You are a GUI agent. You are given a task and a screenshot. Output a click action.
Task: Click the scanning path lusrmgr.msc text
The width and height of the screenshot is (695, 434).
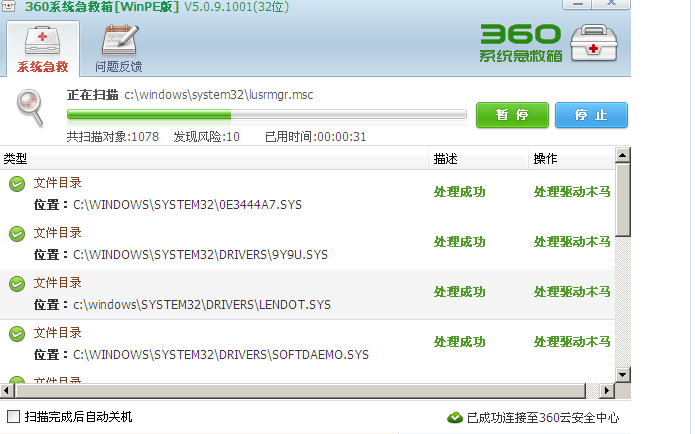pyautogui.click(x=219, y=95)
